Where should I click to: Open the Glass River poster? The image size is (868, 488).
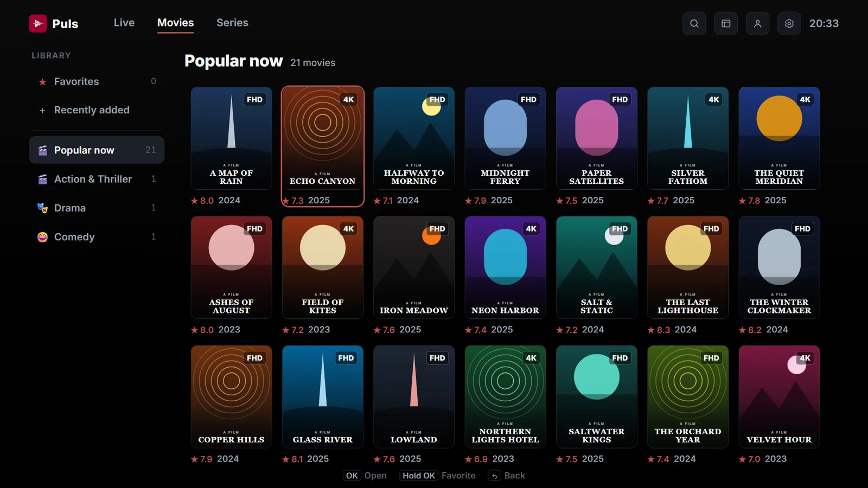(x=323, y=397)
